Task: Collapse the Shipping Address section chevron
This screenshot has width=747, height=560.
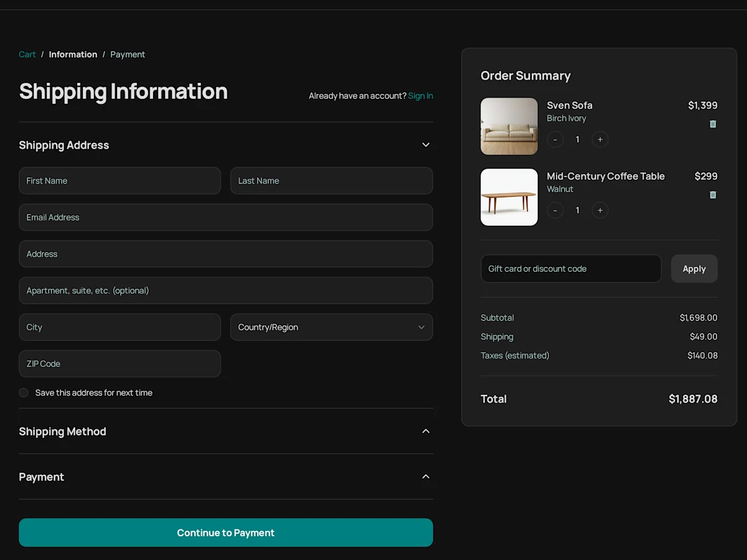Action: (x=426, y=145)
